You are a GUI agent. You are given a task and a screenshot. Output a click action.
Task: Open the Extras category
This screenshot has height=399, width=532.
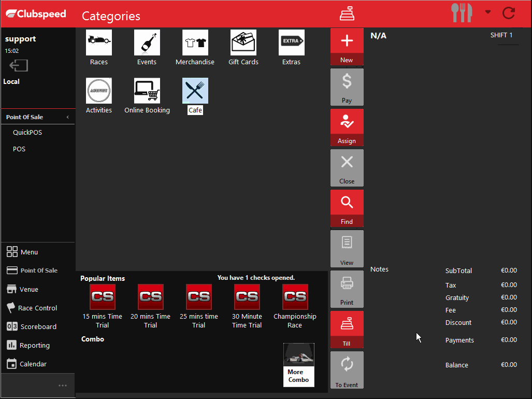292,48
